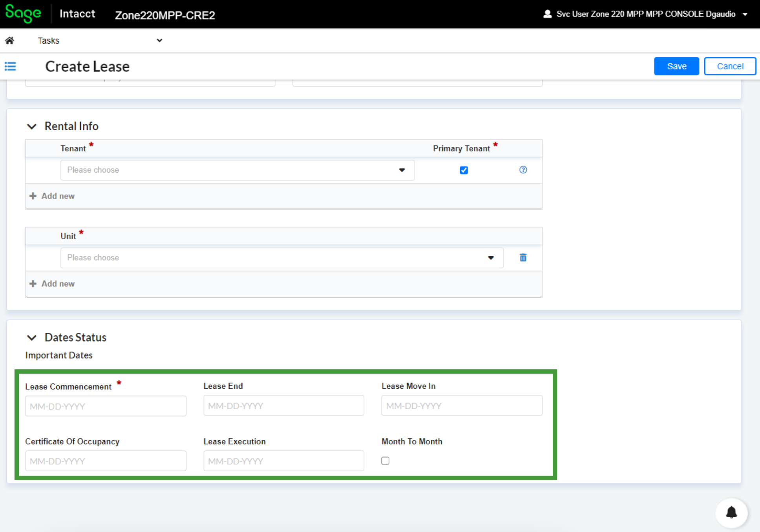The width and height of the screenshot is (760, 532).
Task: Open the Unit dropdown
Action: pyautogui.click(x=282, y=258)
